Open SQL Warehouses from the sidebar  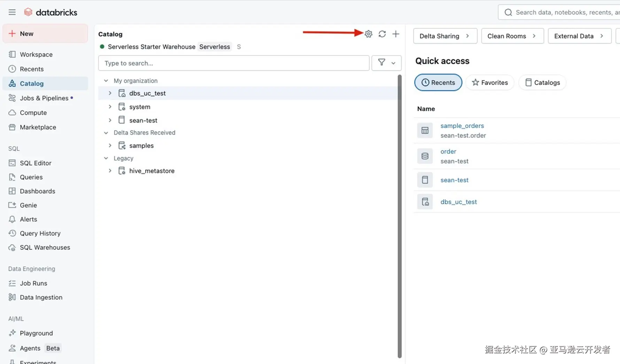[x=45, y=247]
